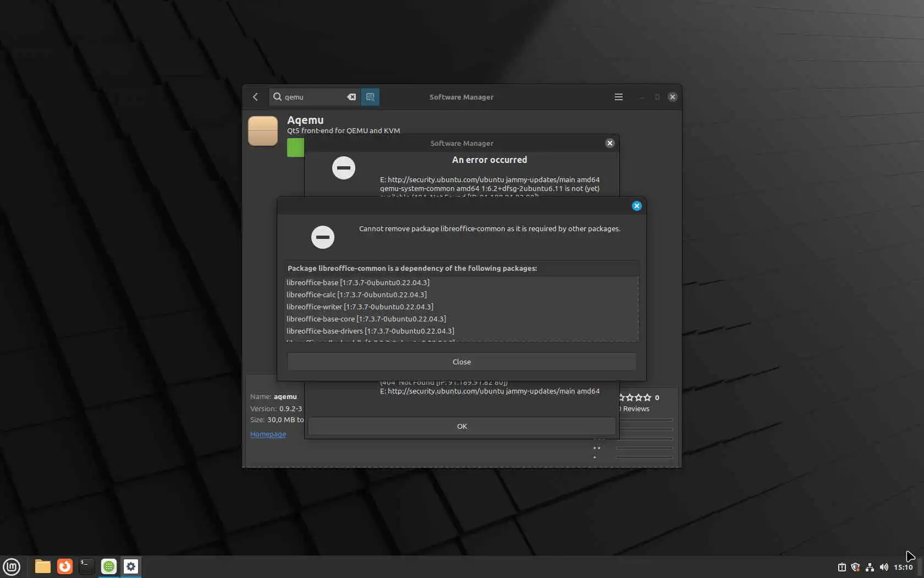Click the 'An error occurred' heading
The width and height of the screenshot is (924, 578).
pyautogui.click(x=490, y=160)
